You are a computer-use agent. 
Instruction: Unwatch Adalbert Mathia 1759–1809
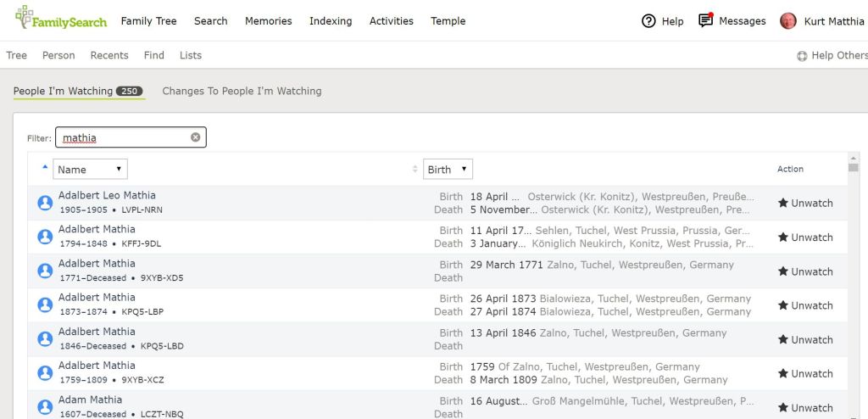coord(805,373)
